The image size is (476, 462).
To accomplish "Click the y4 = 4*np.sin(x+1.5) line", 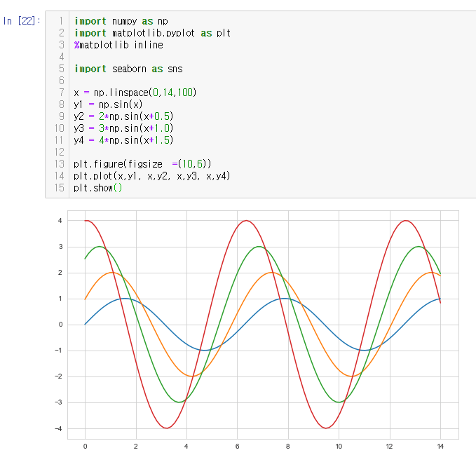I will click(x=123, y=140).
